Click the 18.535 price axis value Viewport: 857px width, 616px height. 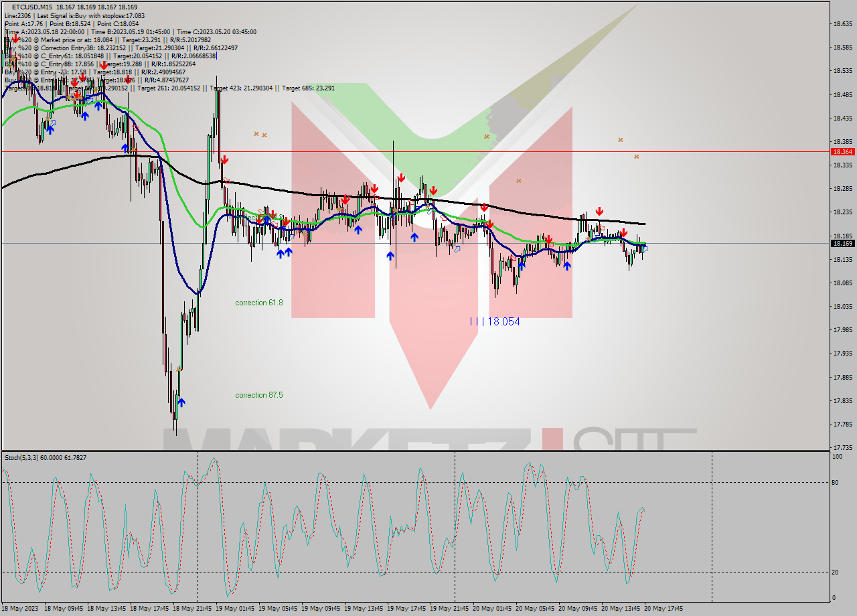842,70
